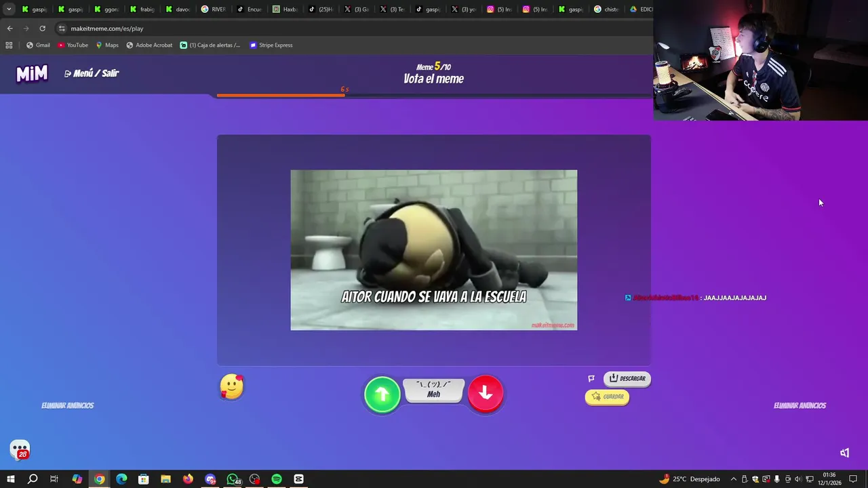Download the meme via Descargar
This screenshot has width=868, height=488.
(627, 378)
